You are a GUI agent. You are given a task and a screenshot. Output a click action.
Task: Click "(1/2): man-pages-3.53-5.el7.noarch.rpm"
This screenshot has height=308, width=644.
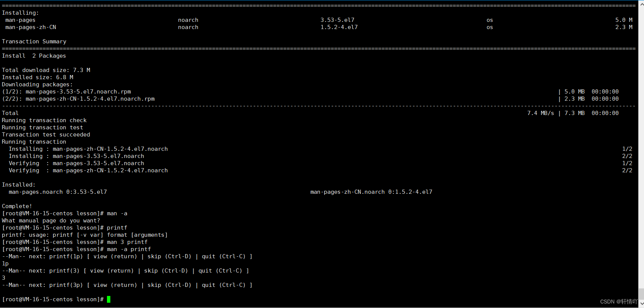pyautogui.click(x=67, y=92)
